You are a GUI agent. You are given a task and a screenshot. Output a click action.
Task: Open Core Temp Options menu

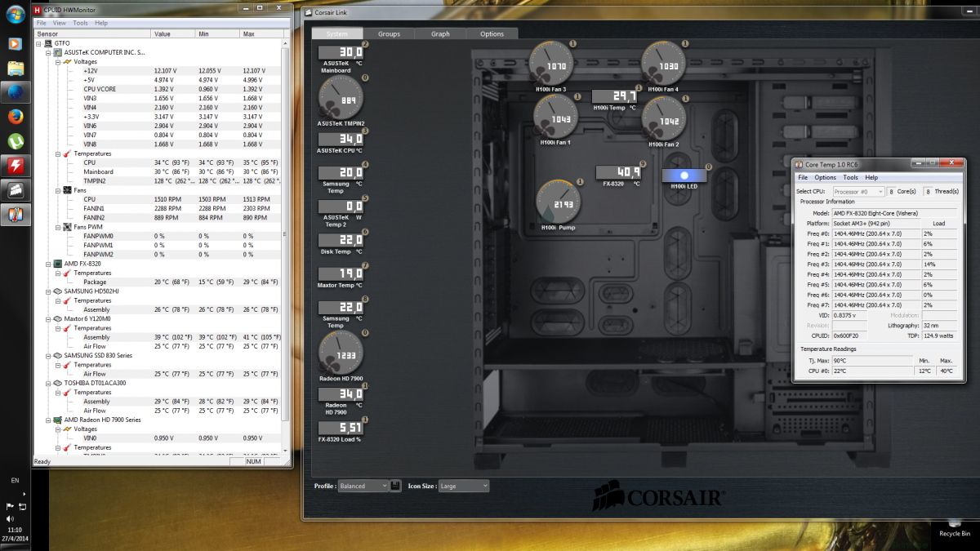[825, 177]
